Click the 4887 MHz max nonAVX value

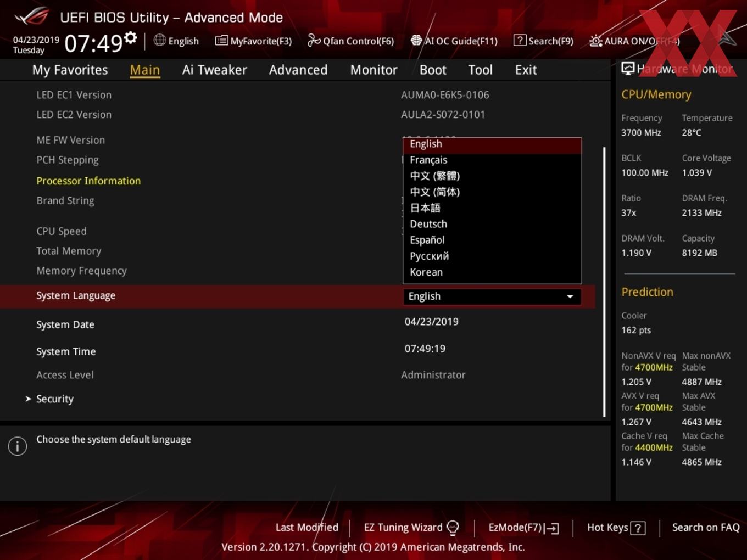(702, 382)
